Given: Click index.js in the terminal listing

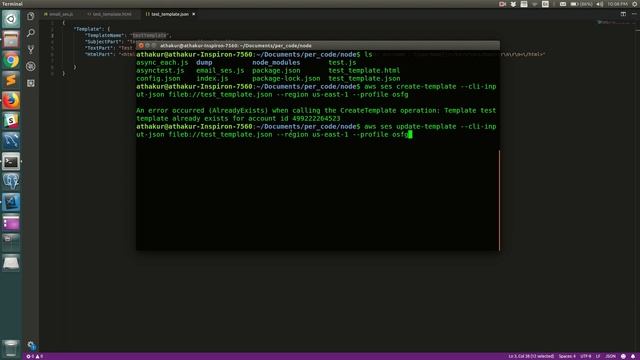Looking at the screenshot, I should (212, 78).
